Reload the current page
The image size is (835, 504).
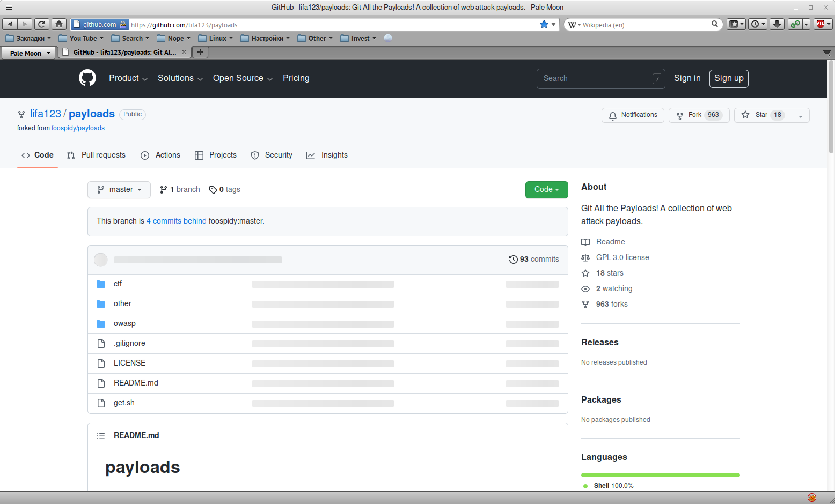pyautogui.click(x=42, y=24)
